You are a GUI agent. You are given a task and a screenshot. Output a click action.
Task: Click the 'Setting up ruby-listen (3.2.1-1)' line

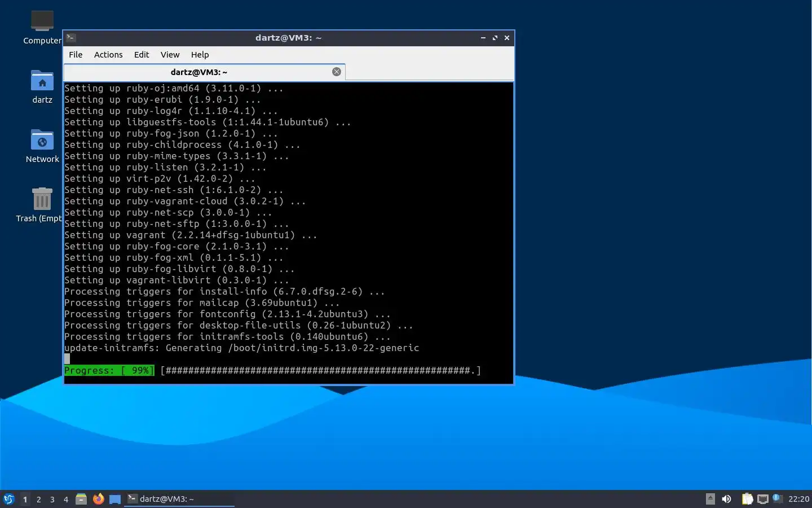point(165,168)
